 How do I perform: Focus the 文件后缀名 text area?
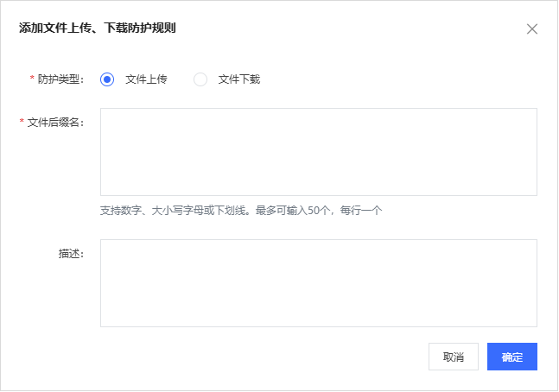coord(318,152)
